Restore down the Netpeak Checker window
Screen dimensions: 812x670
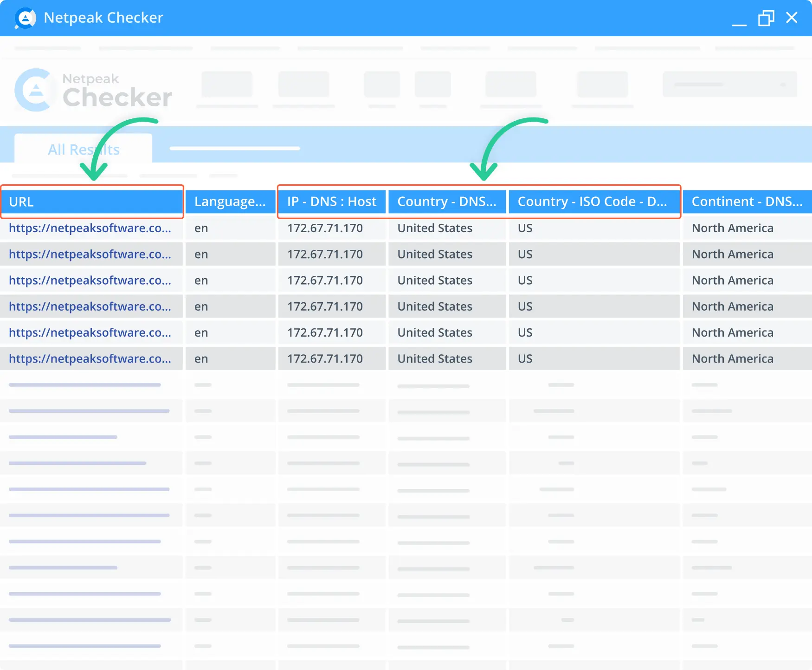[x=766, y=18]
